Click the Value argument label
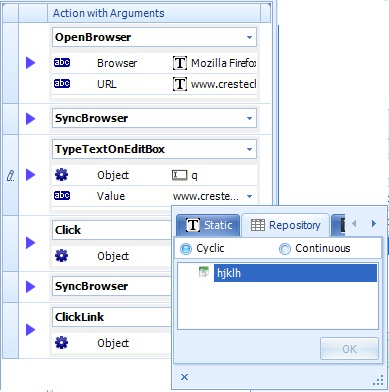 click(x=111, y=196)
